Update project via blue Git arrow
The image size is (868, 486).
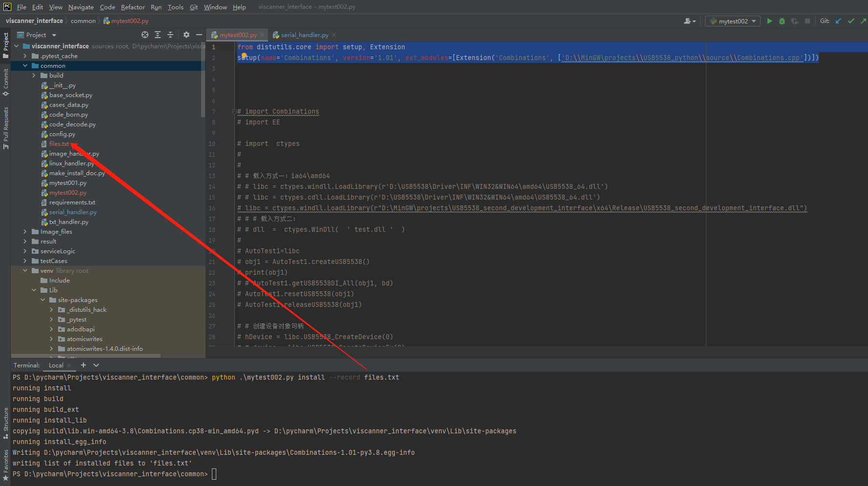click(x=838, y=21)
